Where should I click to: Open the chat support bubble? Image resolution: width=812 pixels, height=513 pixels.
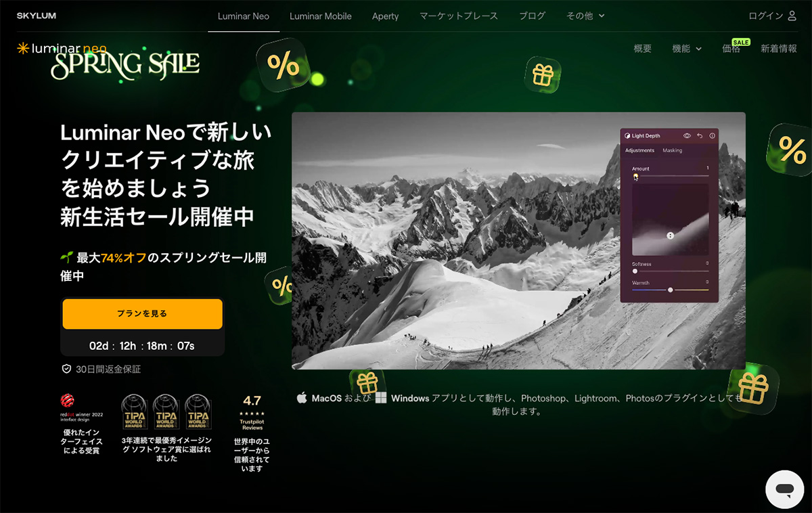tap(784, 489)
